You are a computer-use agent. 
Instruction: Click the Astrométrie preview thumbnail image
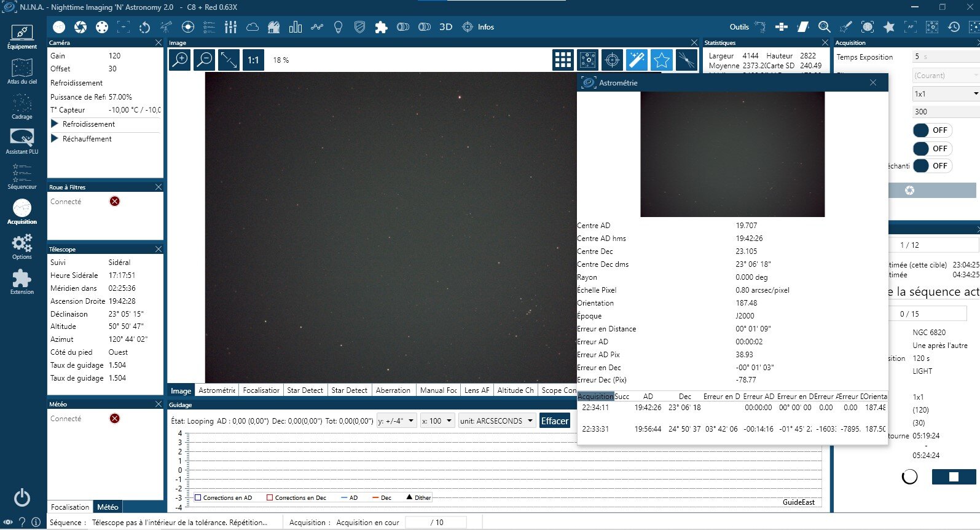click(x=732, y=154)
